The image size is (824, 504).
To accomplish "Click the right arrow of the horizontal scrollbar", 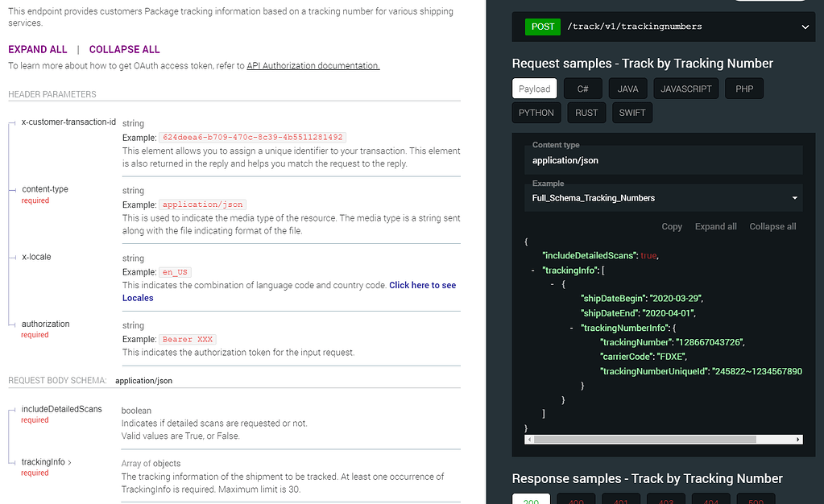I will [x=797, y=439].
